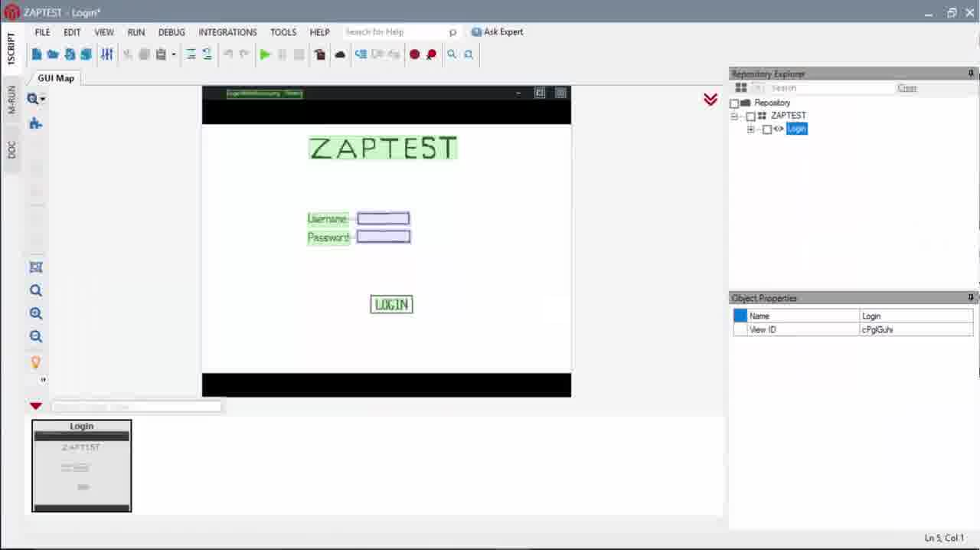Click the Open folder icon in toolbar

pos(53,54)
